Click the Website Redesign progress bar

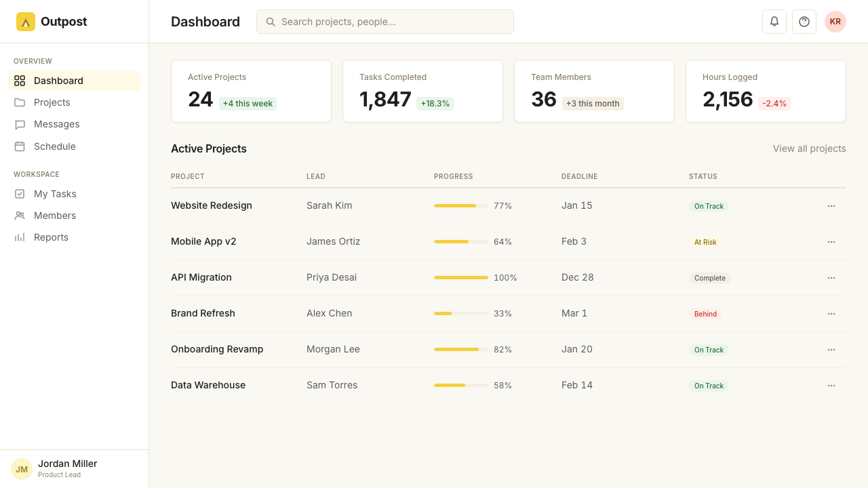point(461,205)
